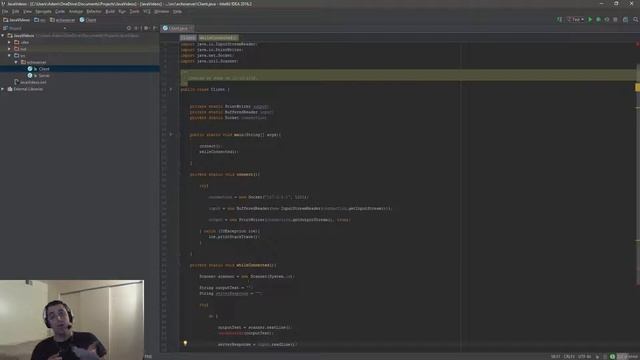
Task: Open the Navigate menu
Action: pos(43,11)
